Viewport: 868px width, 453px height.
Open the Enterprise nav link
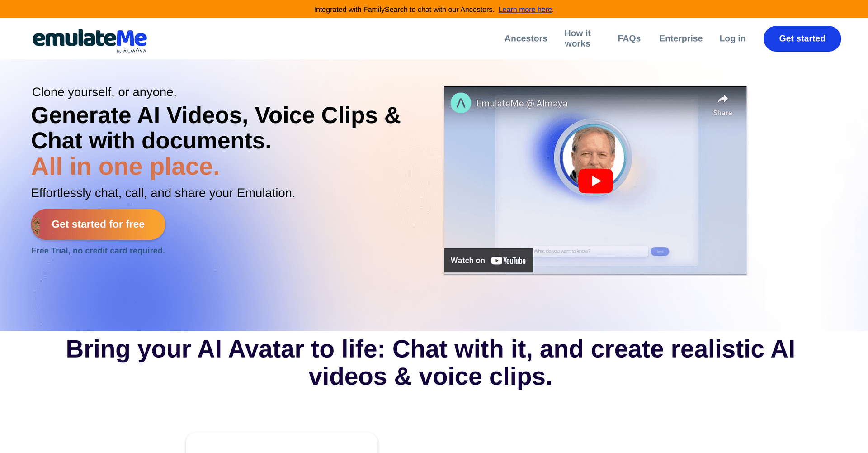680,38
